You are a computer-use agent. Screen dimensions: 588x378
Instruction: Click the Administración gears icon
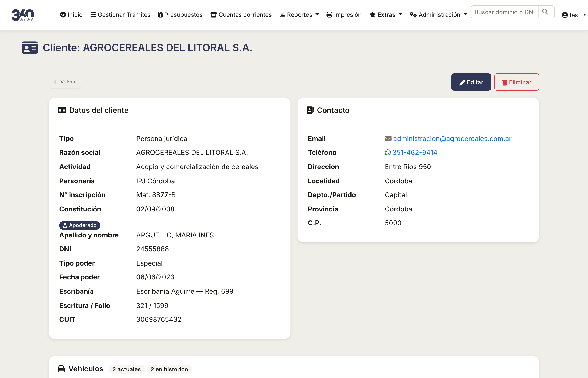pyautogui.click(x=413, y=15)
